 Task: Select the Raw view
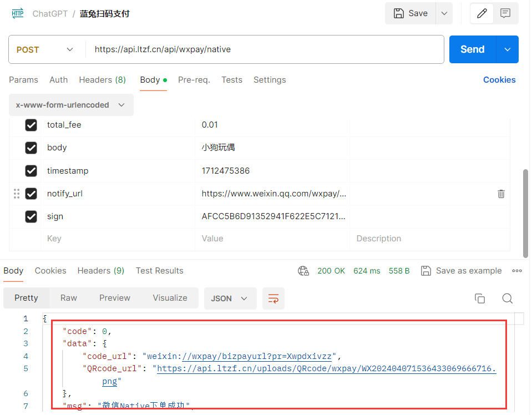[69, 298]
